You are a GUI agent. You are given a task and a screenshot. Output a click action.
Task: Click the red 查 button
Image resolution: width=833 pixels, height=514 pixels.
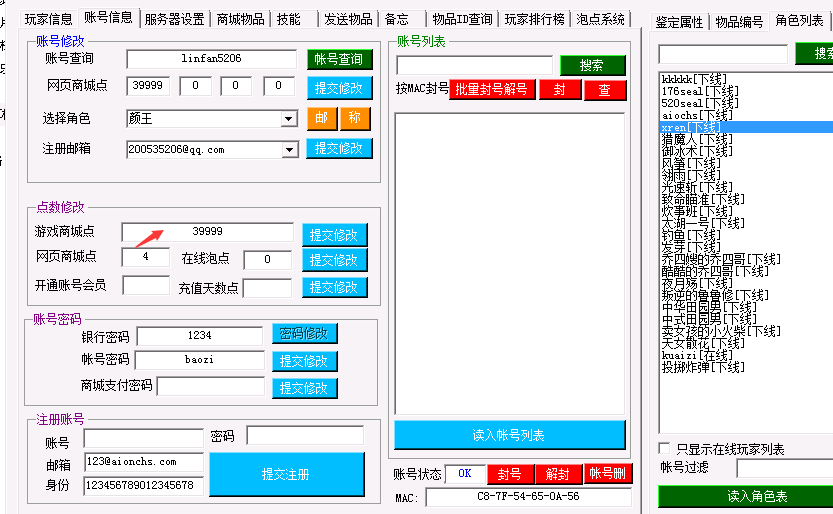click(x=605, y=89)
